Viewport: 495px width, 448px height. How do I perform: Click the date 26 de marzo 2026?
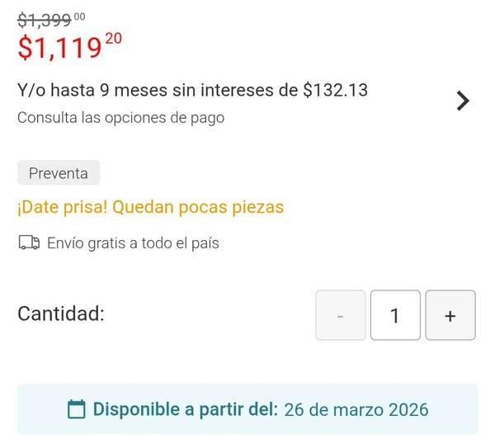pos(356,409)
